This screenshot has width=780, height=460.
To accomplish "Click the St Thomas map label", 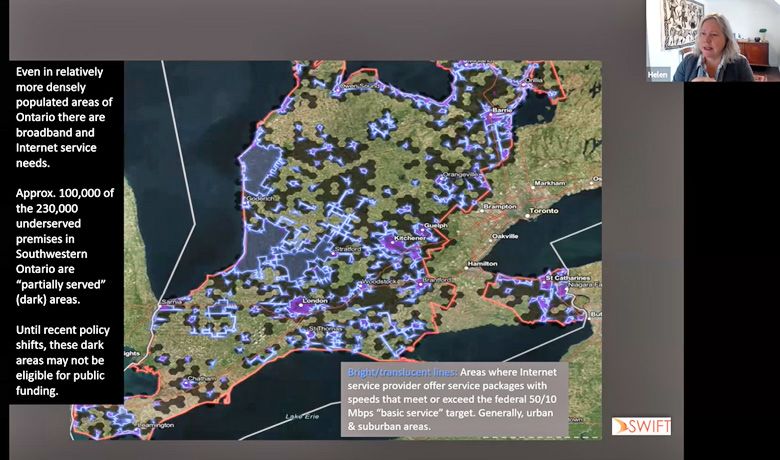I will [x=326, y=329].
